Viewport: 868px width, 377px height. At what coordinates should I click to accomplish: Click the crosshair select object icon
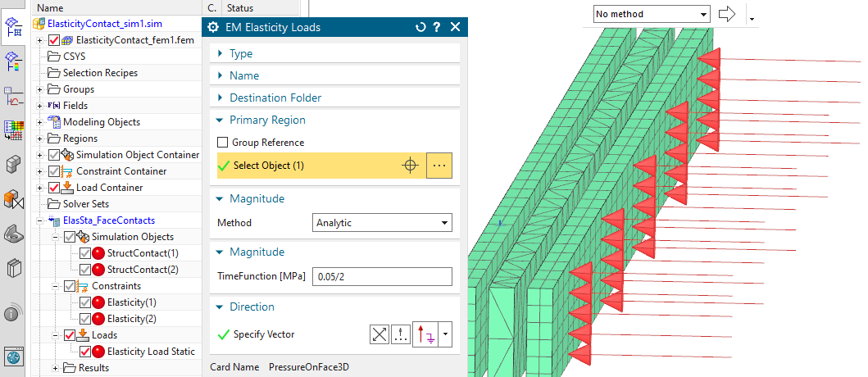coord(409,166)
